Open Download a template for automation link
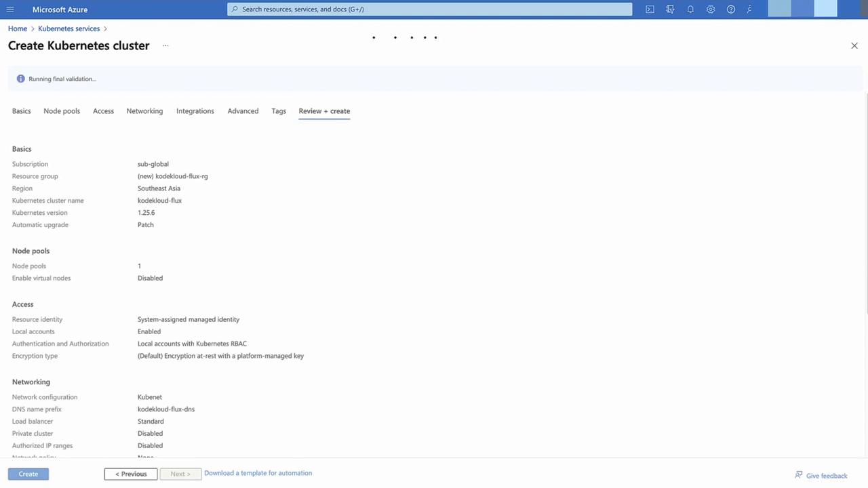The image size is (868, 488). (258, 473)
